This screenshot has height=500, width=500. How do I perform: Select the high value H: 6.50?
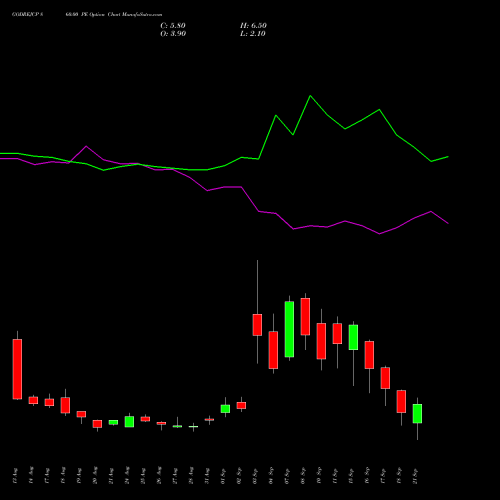pos(253,26)
